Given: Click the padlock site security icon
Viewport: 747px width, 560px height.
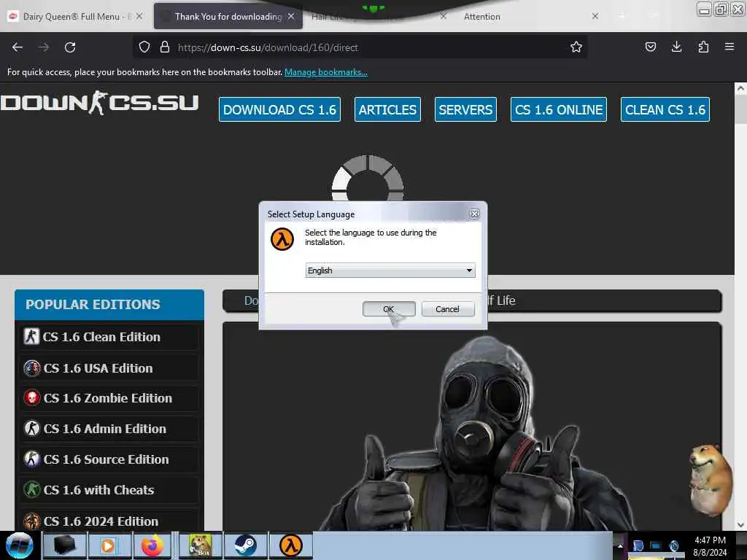Looking at the screenshot, I should tap(165, 47).
